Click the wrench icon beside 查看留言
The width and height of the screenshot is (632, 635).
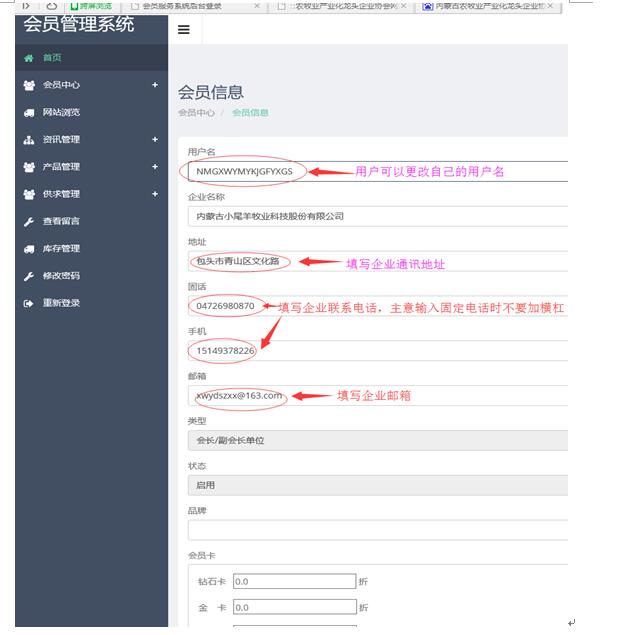pos(28,221)
